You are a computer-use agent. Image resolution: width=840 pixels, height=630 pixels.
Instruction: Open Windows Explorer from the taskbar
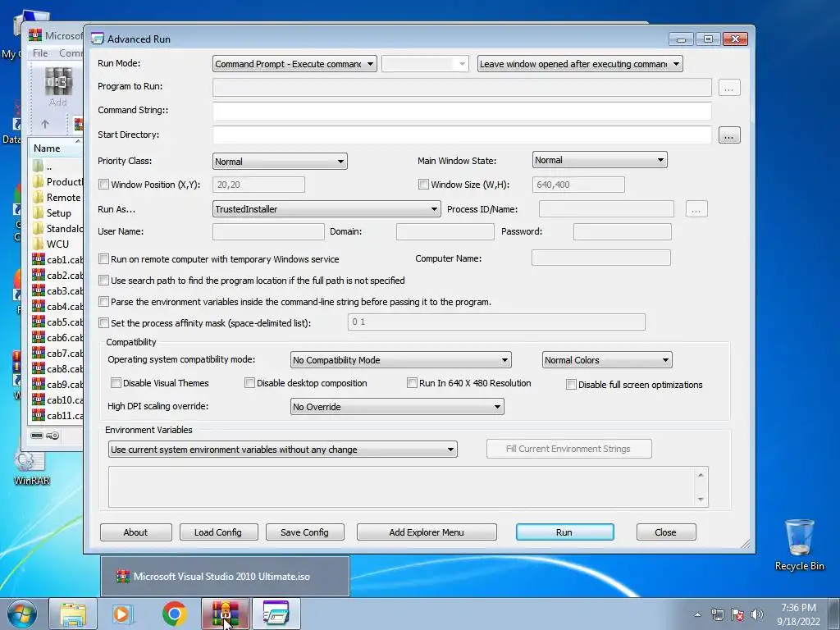tap(73, 614)
